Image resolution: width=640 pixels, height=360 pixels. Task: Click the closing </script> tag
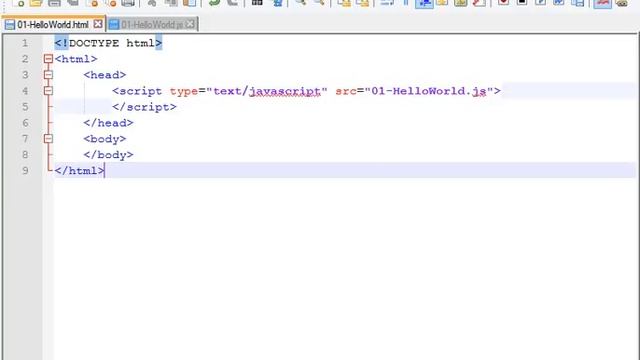pos(144,107)
